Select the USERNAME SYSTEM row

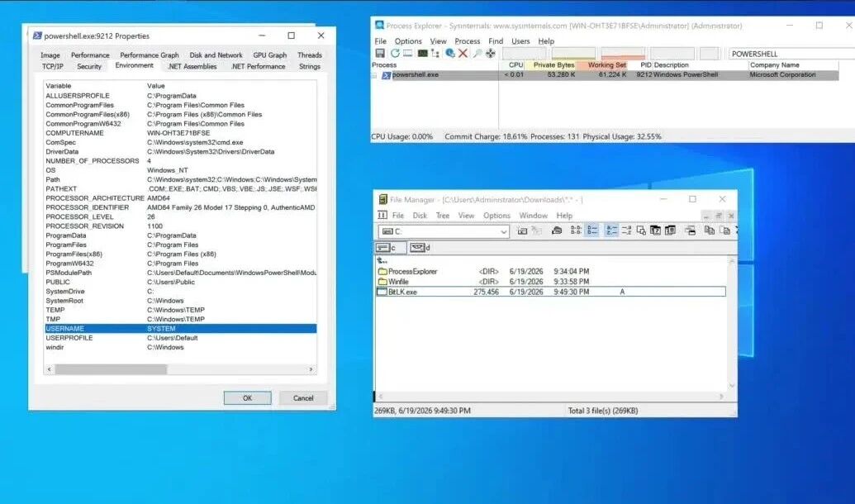point(180,328)
